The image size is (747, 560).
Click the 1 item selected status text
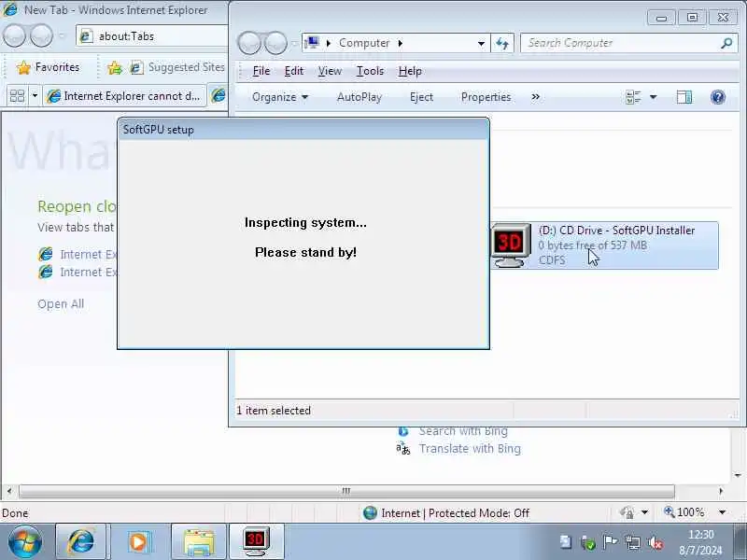point(274,411)
